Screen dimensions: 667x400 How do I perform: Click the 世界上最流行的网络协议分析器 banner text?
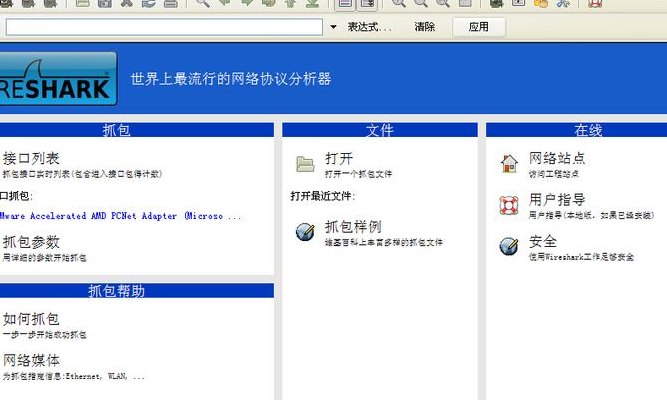pyautogui.click(x=231, y=79)
